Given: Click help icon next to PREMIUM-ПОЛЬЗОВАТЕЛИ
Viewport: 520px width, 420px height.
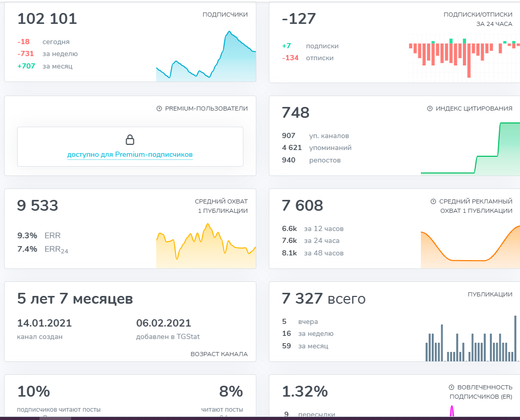Looking at the screenshot, I should (159, 109).
